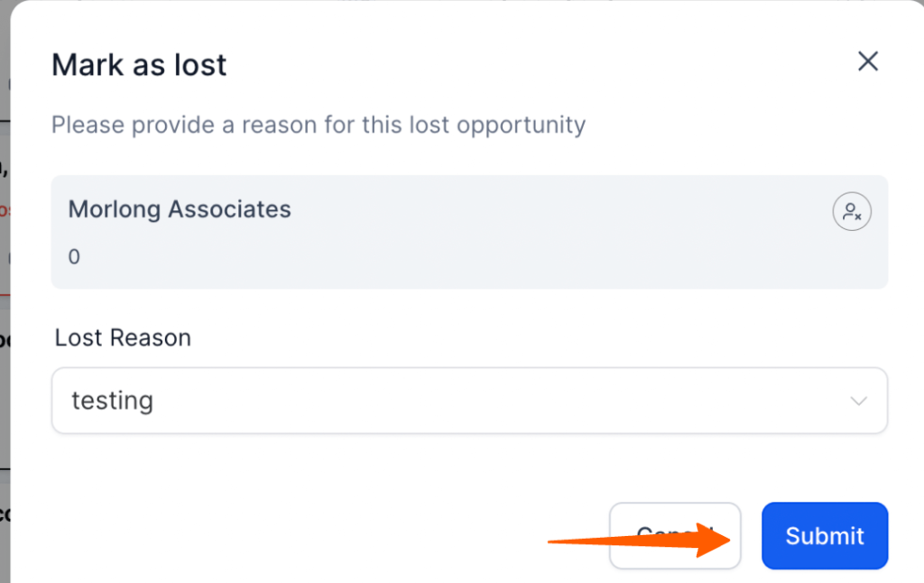The width and height of the screenshot is (924, 583).
Task: Click the Lost Reason label
Action: click(123, 338)
